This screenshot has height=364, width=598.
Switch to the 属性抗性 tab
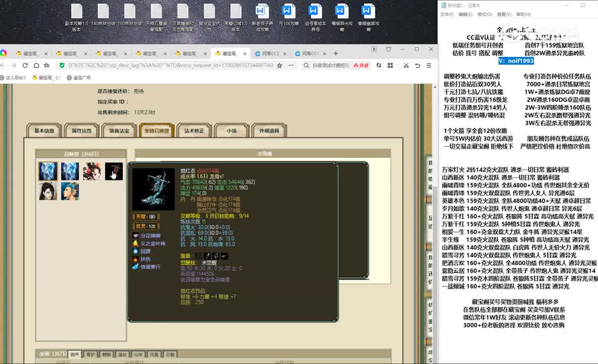coord(81,131)
